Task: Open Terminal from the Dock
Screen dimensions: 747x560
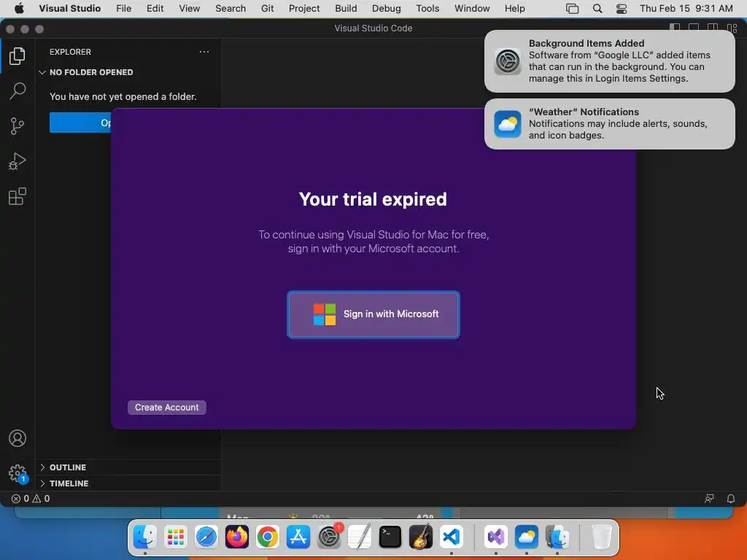Action: 390,537
